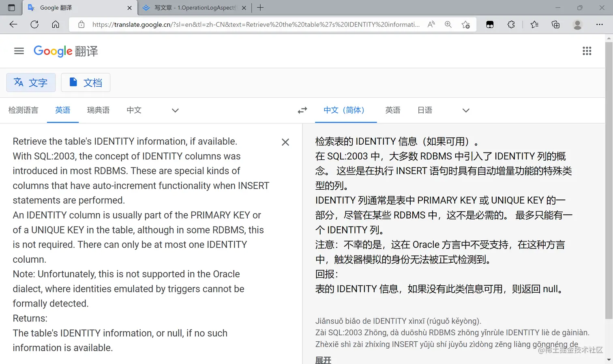This screenshot has height=364, width=613.
Task: Expand the pinyin with 展开
Action: tap(323, 360)
